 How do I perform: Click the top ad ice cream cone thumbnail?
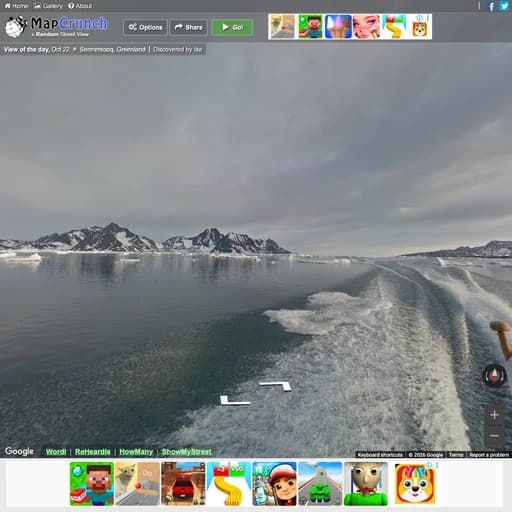point(338,27)
